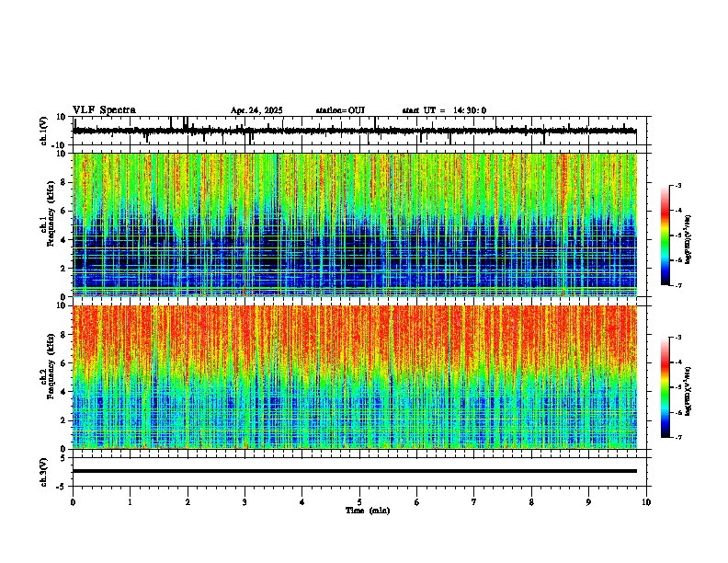
Task: Click the ch.1 spectrogram panel
Action: coord(355,224)
